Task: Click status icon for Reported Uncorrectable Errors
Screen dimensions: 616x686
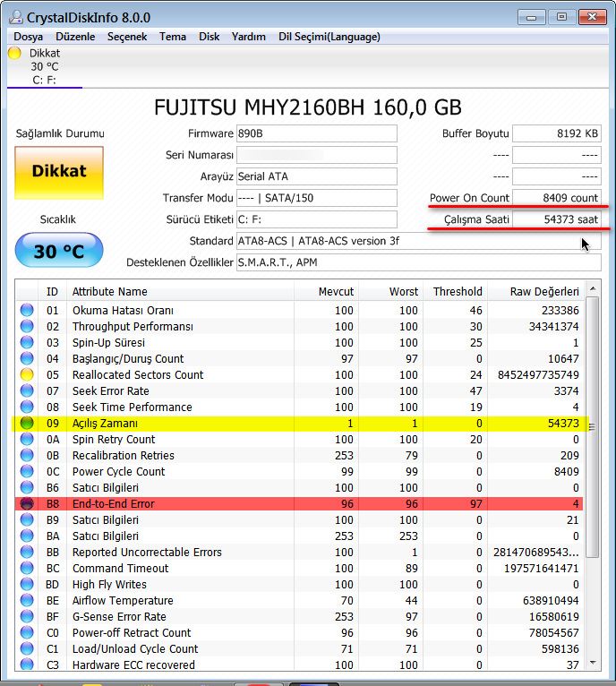Action: [x=27, y=552]
